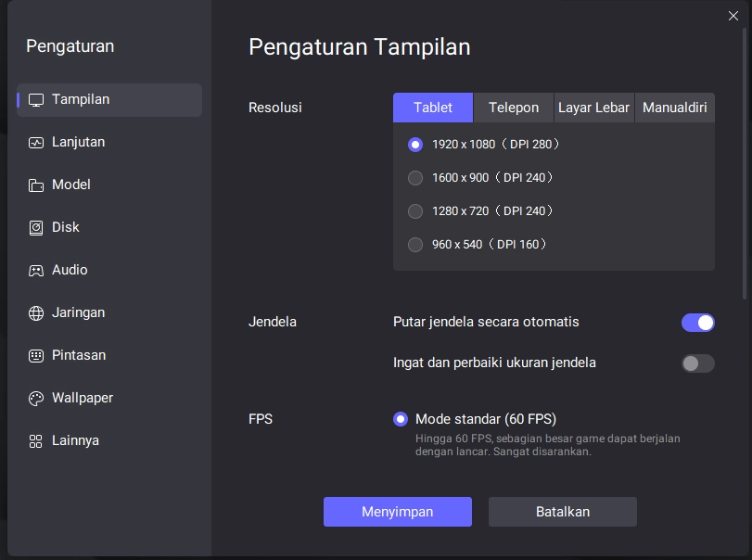Open Lanjutan settings via its icon
The width and height of the screenshot is (752, 560).
(x=36, y=143)
